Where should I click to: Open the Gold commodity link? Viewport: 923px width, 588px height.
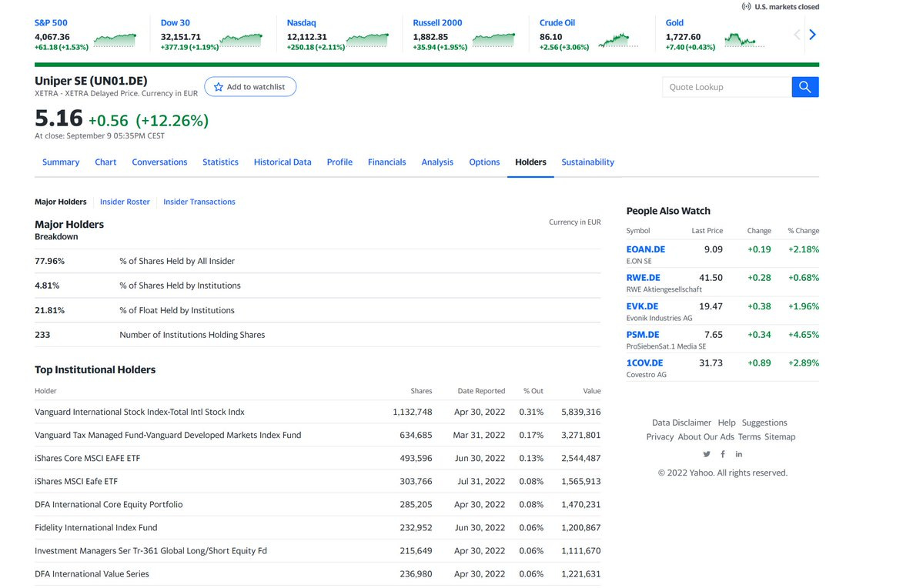pos(674,22)
